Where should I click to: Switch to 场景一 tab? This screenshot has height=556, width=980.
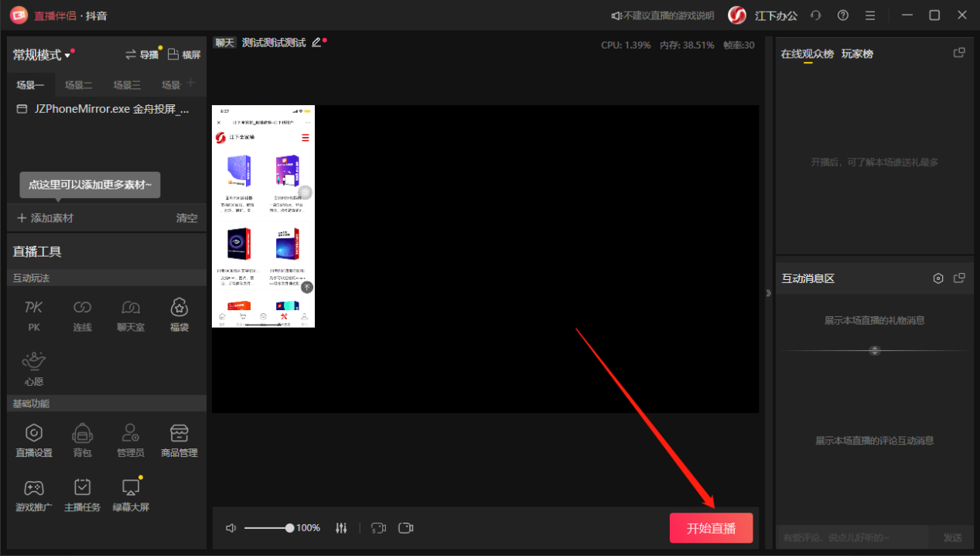tap(31, 85)
